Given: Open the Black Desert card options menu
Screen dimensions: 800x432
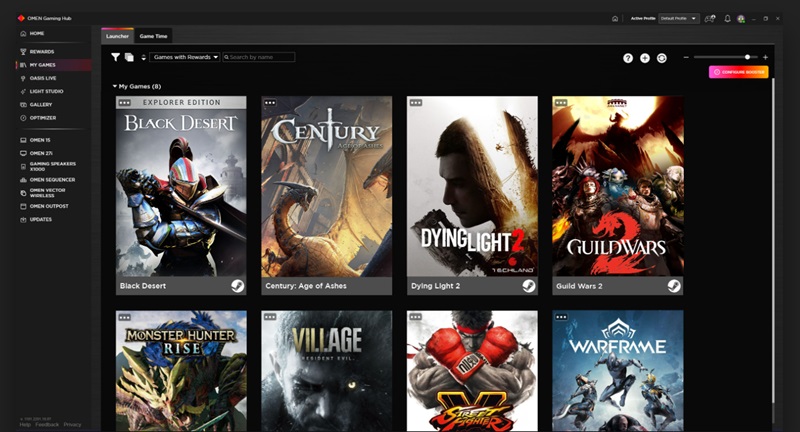Looking at the screenshot, I should click(124, 103).
